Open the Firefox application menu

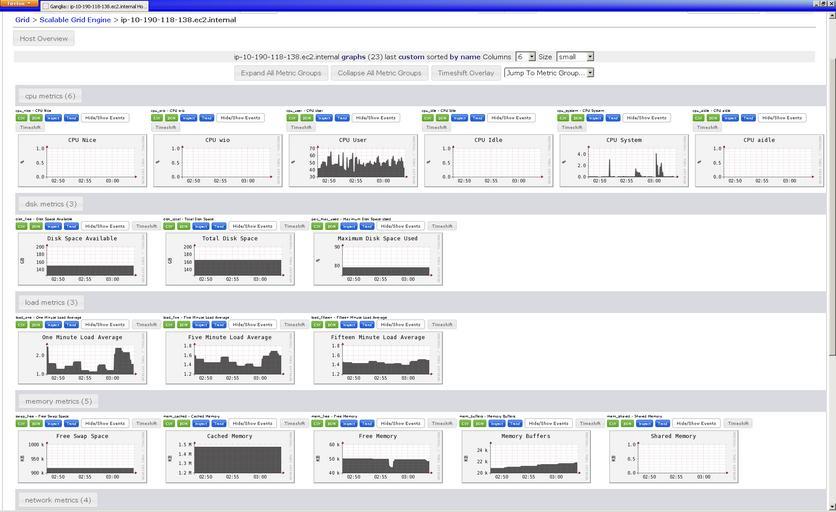[17, 4]
